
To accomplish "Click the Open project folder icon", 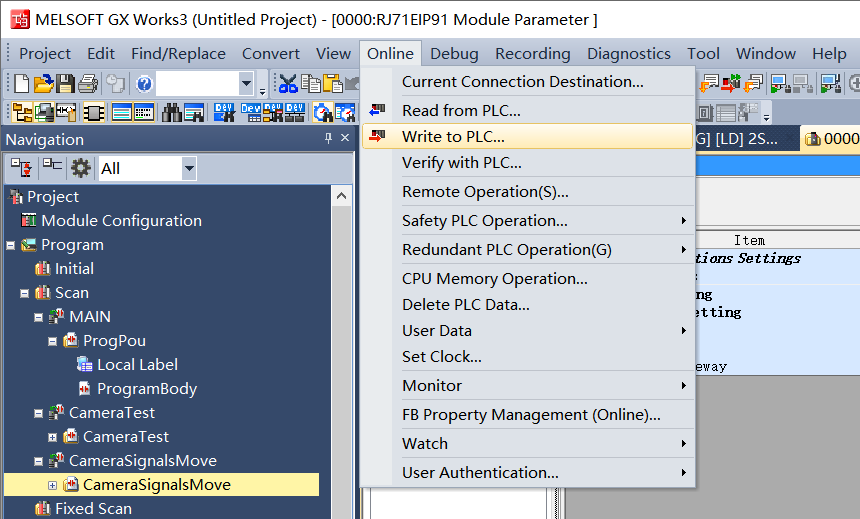I will [x=43, y=84].
